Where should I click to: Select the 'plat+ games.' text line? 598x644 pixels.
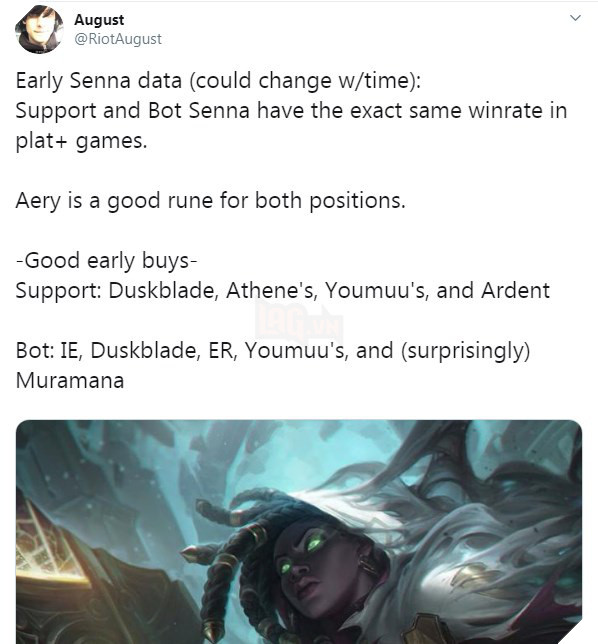tap(81, 141)
